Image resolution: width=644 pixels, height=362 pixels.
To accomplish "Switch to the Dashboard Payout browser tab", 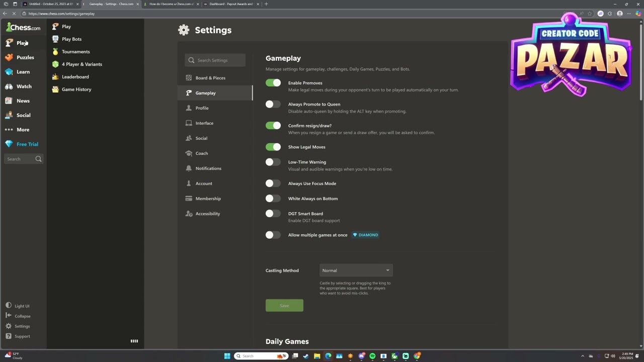I will (231, 4).
